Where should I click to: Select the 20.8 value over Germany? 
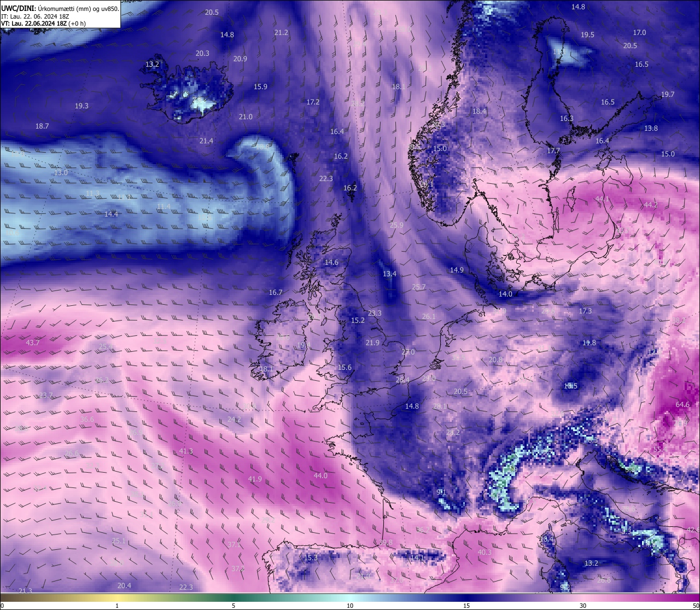[495, 360]
